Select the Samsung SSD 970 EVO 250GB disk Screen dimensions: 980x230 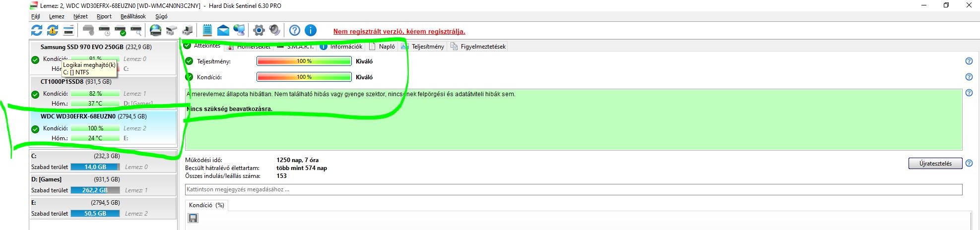103,58
